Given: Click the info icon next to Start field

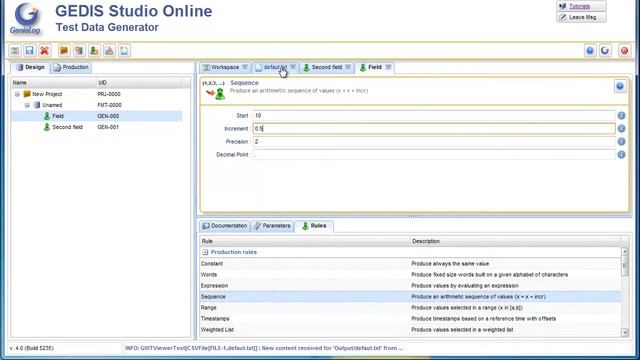Looking at the screenshot, I should [621, 116].
